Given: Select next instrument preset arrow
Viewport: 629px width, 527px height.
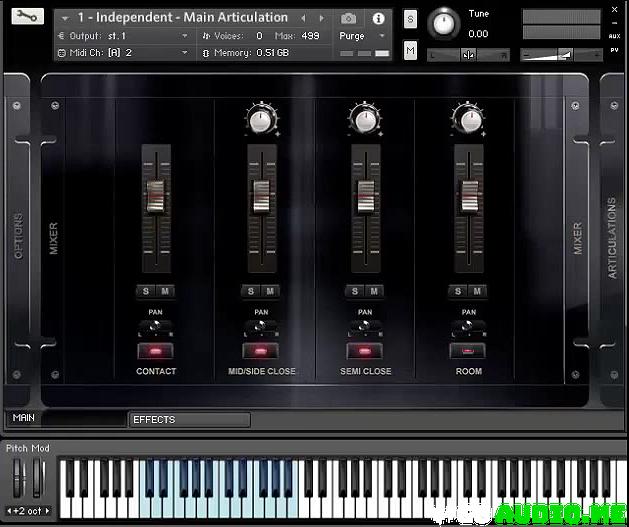Looking at the screenshot, I should coord(322,18).
